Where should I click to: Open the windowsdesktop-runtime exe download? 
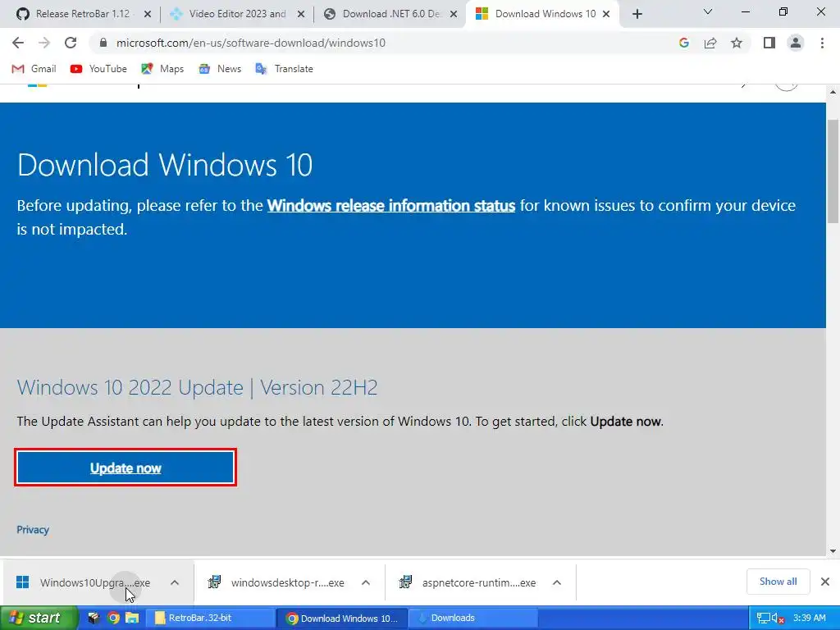276,582
